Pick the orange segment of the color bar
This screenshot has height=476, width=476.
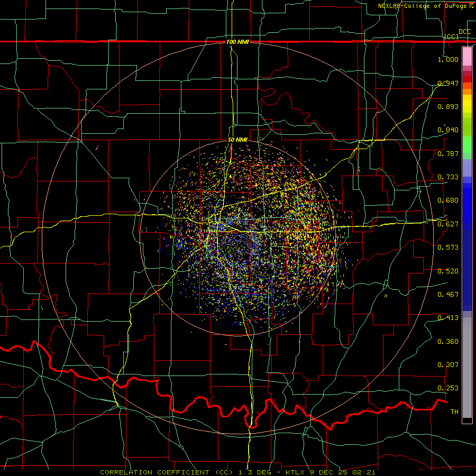pos(467,91)
